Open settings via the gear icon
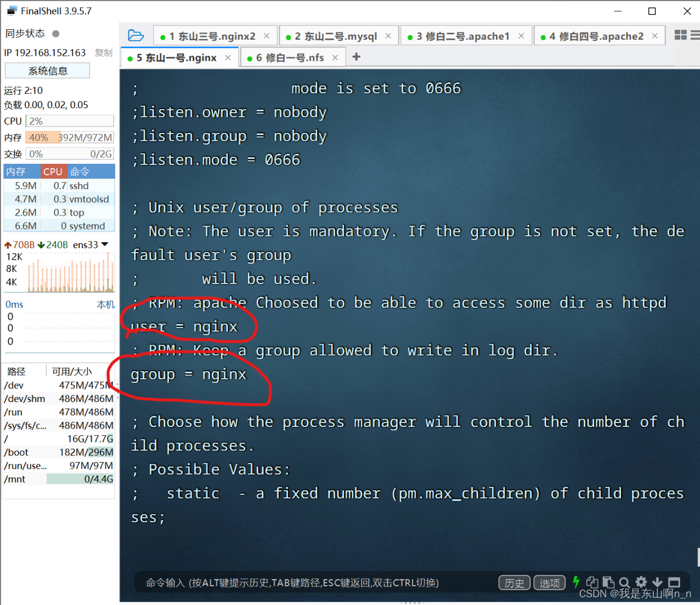 coord(641,582)
